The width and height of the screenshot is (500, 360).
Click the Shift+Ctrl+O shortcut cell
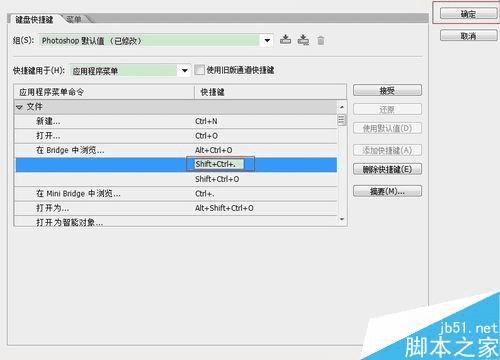tap(217, 179)
